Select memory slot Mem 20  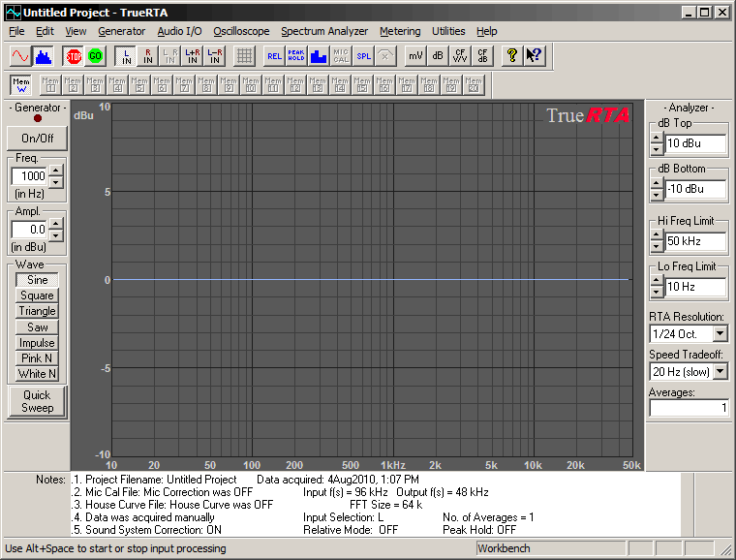(474, 85)
